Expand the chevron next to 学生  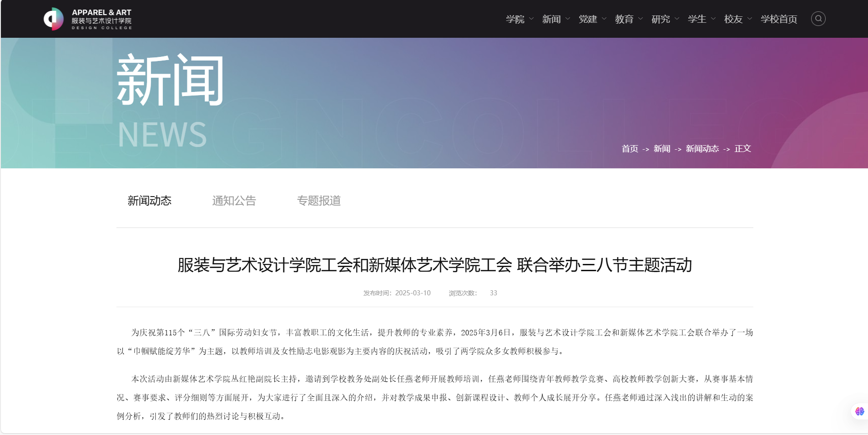coord(713,19)
